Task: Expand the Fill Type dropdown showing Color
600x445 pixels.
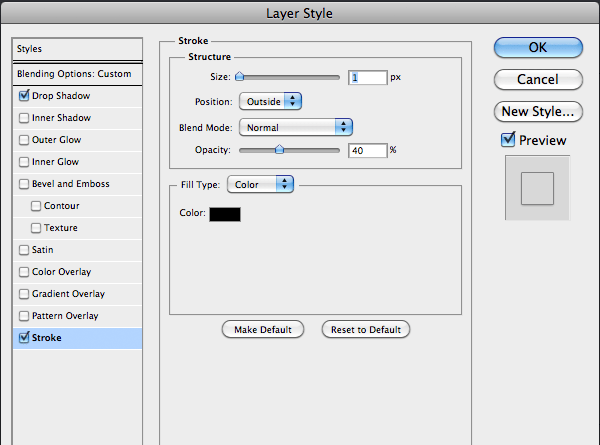Action: [260, 184]
